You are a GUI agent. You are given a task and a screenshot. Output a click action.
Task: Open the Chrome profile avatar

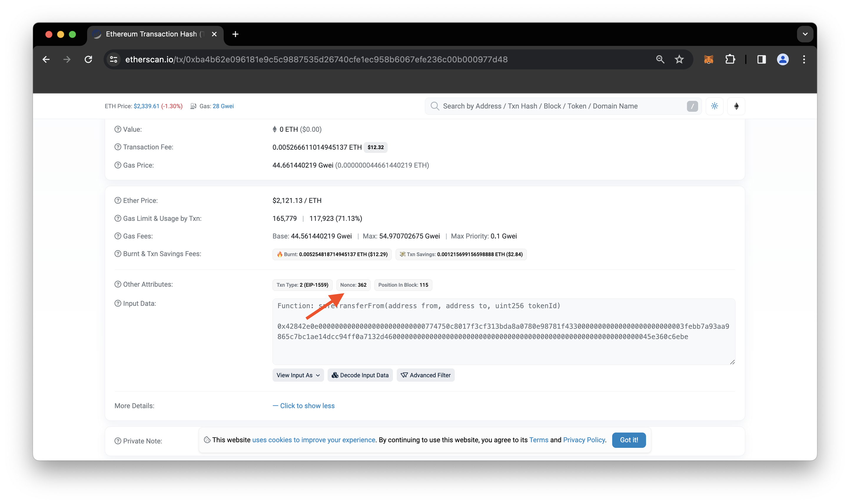click(x=783, y=59)
